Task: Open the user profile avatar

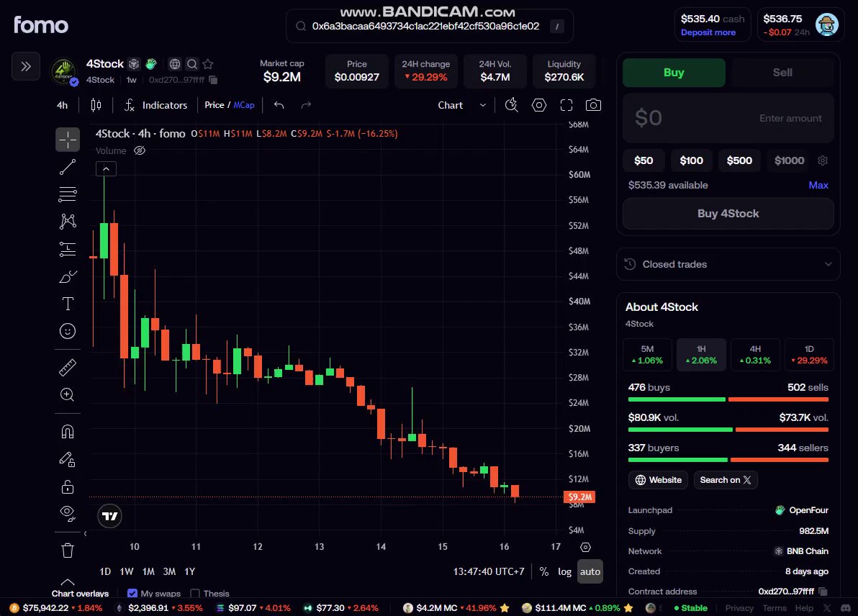Action: [x=827, y=24]
